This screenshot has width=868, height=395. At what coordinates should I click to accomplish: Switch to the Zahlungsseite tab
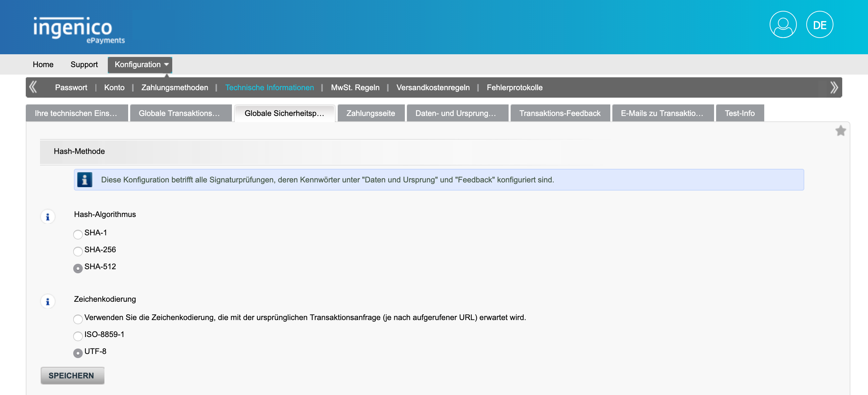[x=371, y=113]
